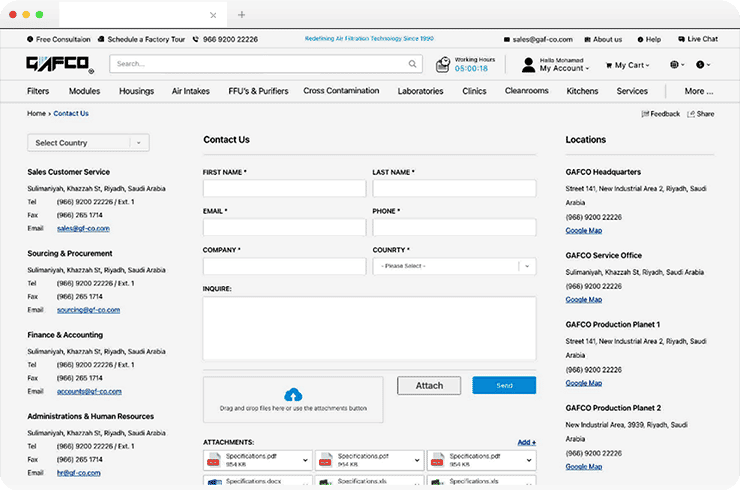This screenshot has height=490, width=740.
Task: Open Google Map for GAFCO Headquarters
Action: click(x=584, y=230)
